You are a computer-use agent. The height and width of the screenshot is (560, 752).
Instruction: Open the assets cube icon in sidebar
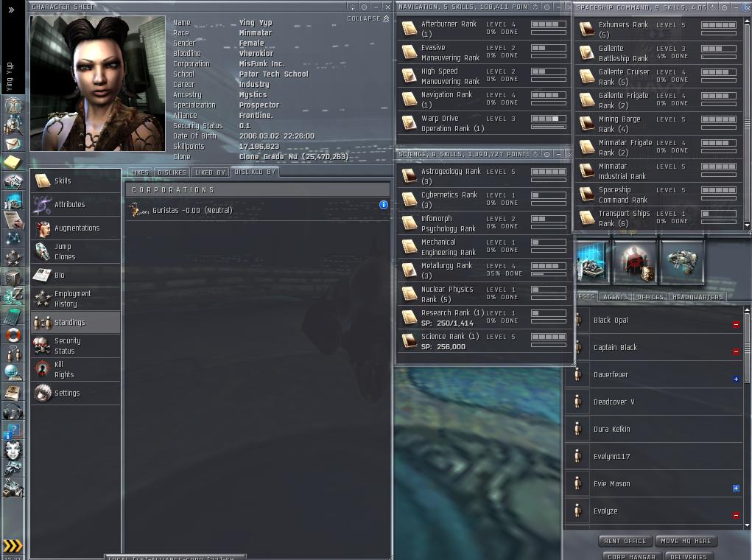tap(13, 277)
